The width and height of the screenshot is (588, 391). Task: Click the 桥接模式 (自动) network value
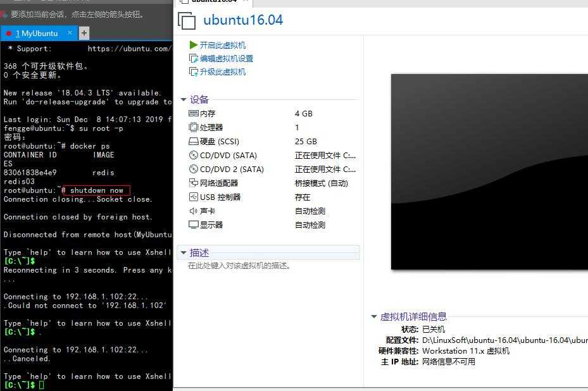[322, 183]
